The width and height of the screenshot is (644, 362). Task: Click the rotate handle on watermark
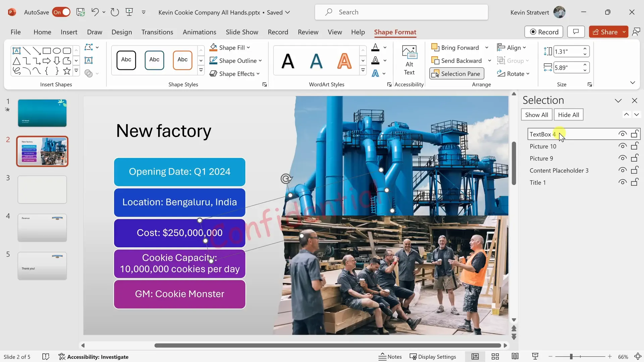tap(286, 179)
